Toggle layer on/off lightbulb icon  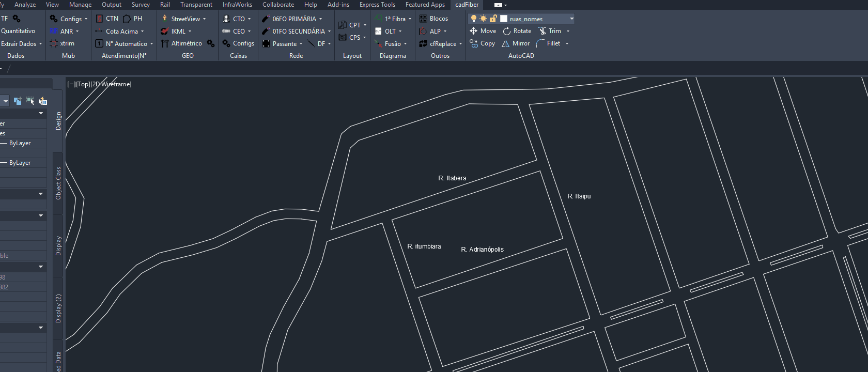tap(473, 19)
